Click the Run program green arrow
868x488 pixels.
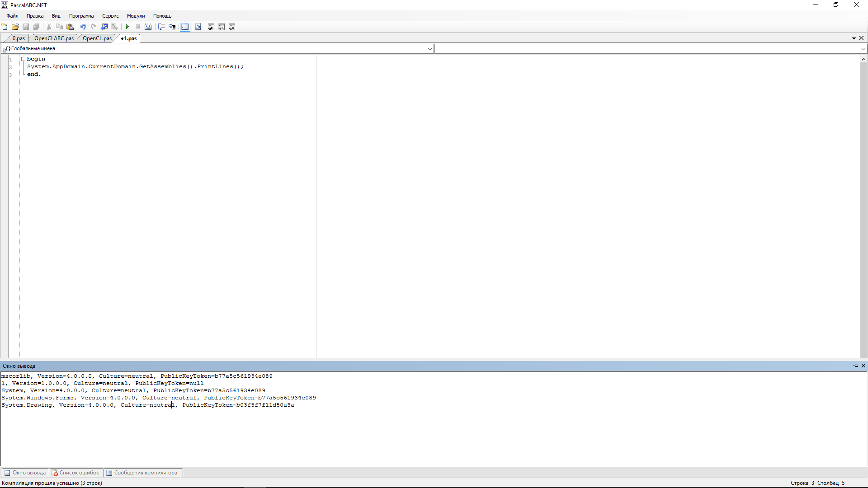pyautogui.click(x=127, y=27)
